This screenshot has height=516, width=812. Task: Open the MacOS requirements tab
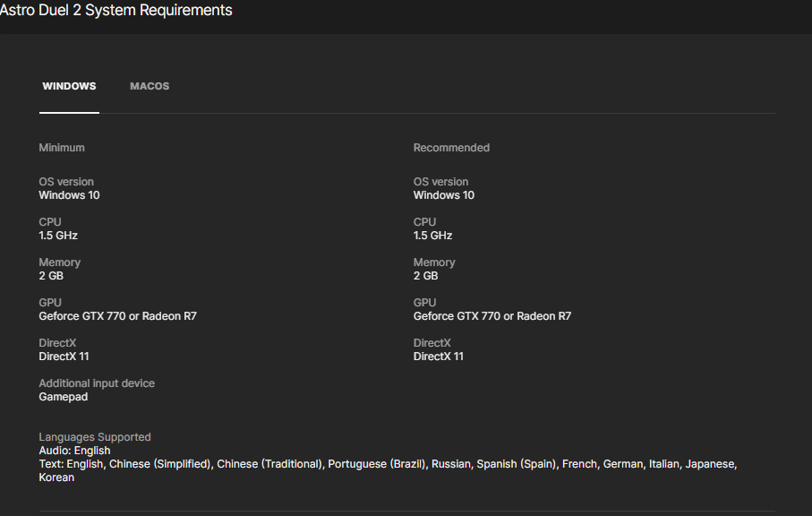(150, 87)
